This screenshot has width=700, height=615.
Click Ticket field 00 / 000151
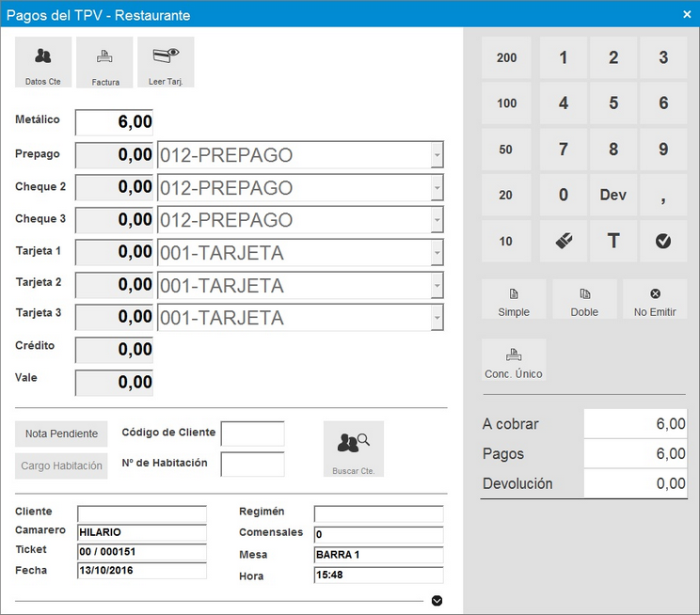(142, 552)
